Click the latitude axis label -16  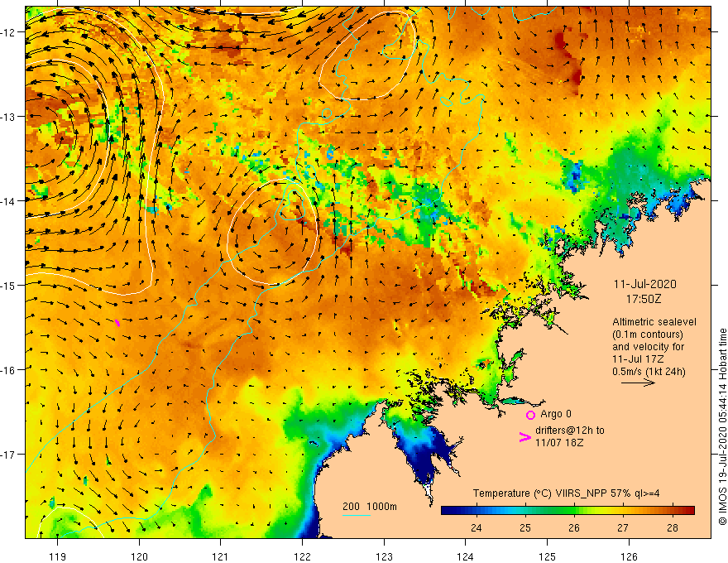coord(9,370)
